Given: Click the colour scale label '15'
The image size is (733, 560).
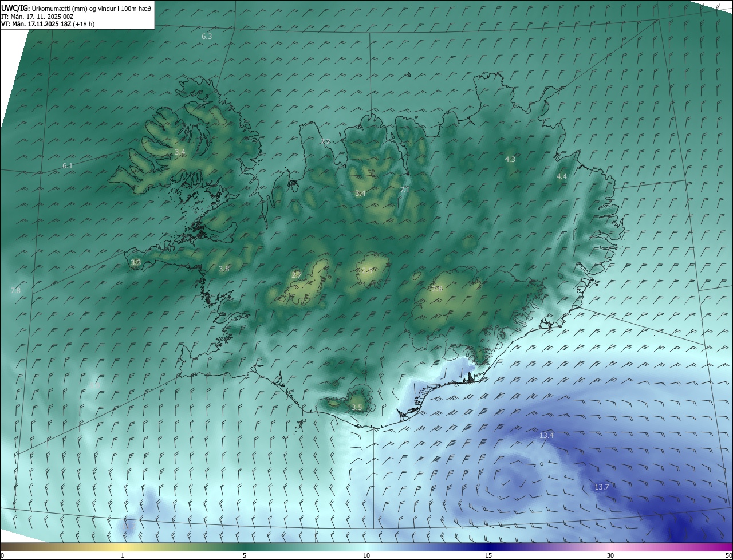Looking at the screenshot, I should 488,555.
